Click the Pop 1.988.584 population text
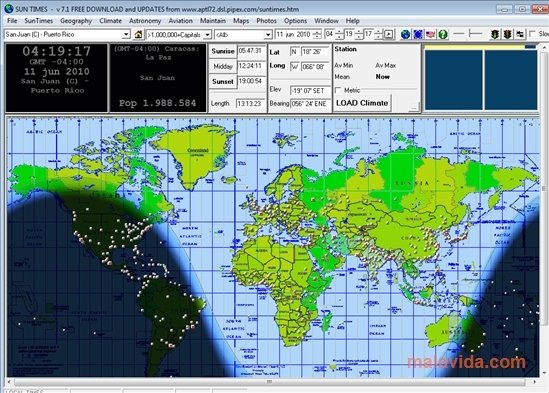This screenshot has height=393, width=549. (x=158, y=103)
